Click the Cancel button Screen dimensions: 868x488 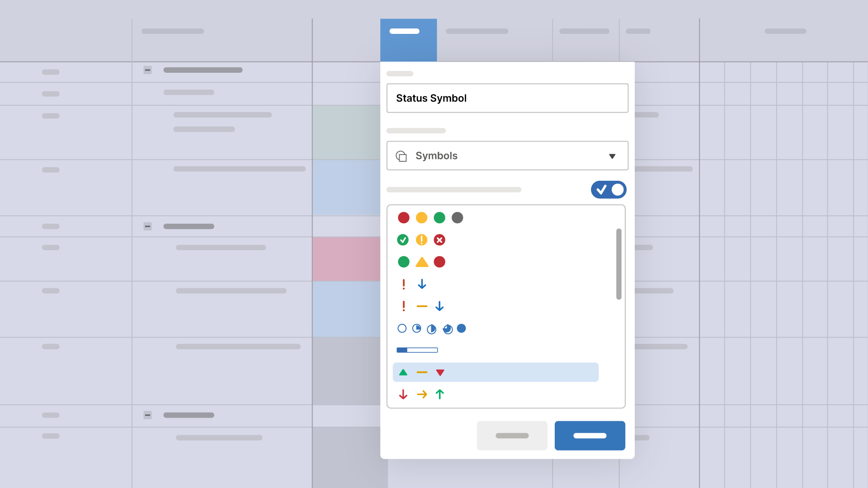511,436
